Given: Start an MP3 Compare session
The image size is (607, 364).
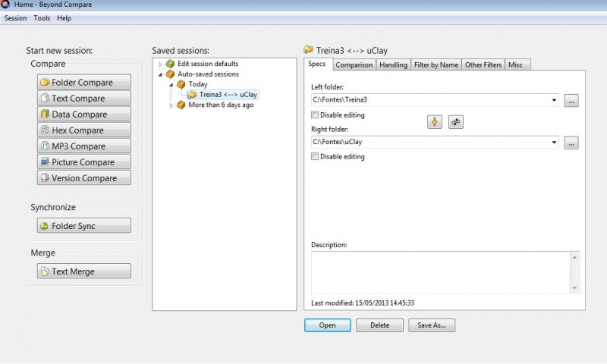Looking at the screenshot, I should coord(84,146).
